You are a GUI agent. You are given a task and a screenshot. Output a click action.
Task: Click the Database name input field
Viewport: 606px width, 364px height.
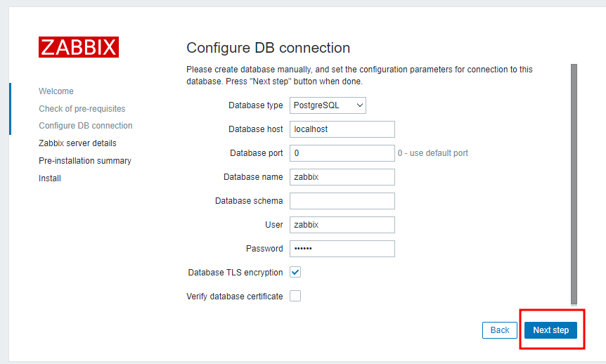pos(342,177)
